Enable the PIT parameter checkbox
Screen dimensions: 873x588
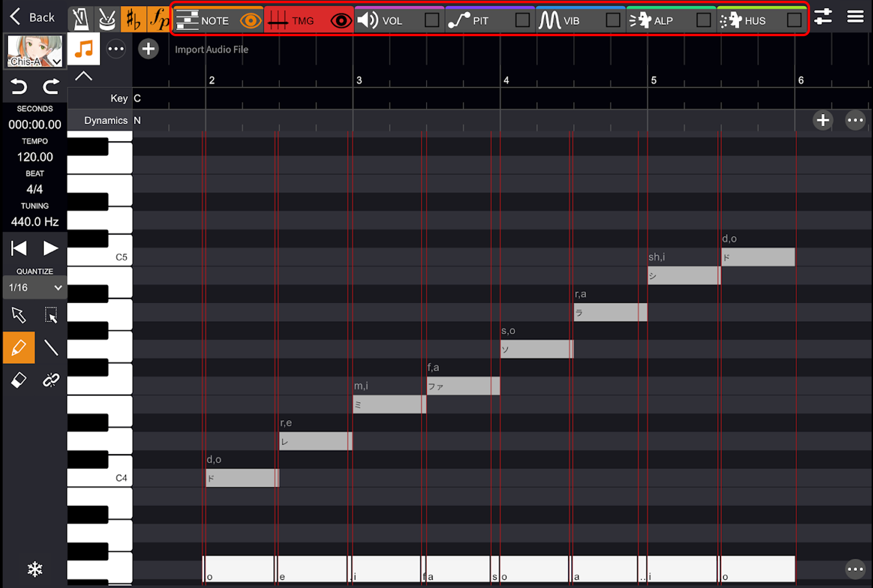pos(522,20)
